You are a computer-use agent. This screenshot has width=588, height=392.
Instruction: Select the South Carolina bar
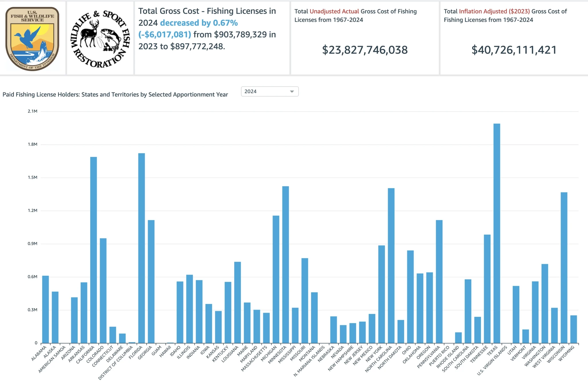tap(468, 311)
